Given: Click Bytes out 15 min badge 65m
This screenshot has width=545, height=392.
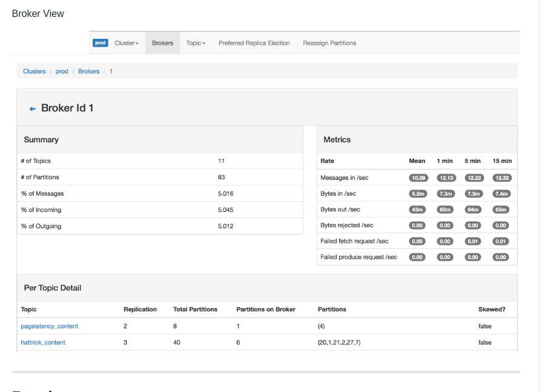Looking at the screenshot, I should pos(501,210).
